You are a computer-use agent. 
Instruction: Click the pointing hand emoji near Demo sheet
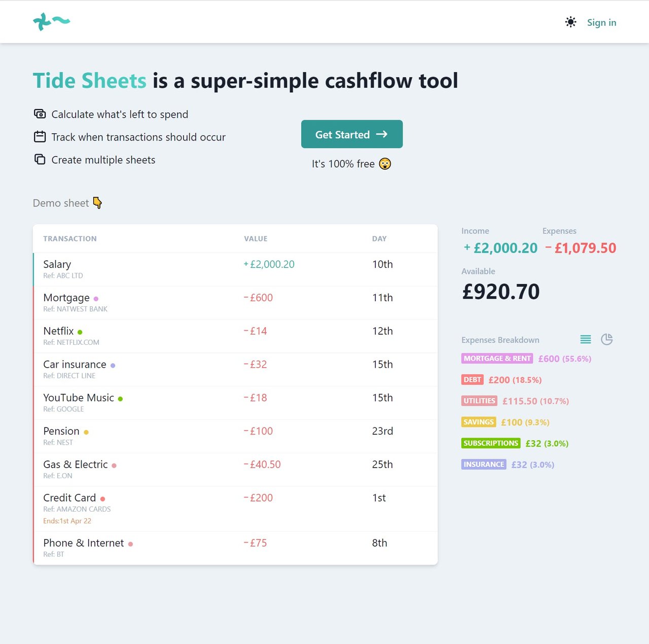click(97, 203)
